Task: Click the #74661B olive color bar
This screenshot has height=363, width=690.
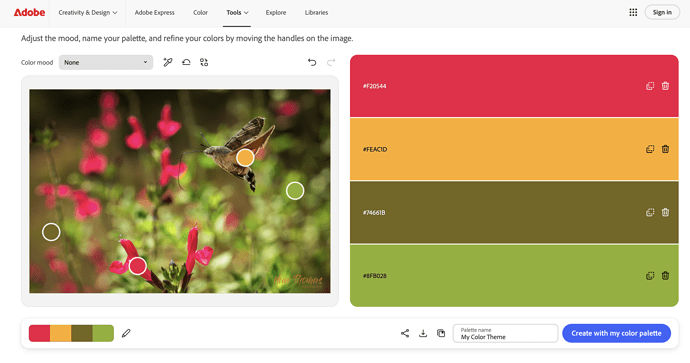Action: pos(514,213)
